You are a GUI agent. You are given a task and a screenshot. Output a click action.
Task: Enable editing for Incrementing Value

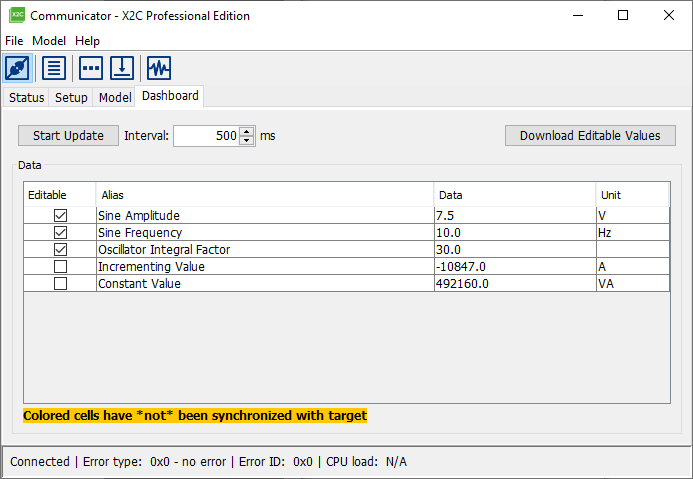[x=60, y=267]
